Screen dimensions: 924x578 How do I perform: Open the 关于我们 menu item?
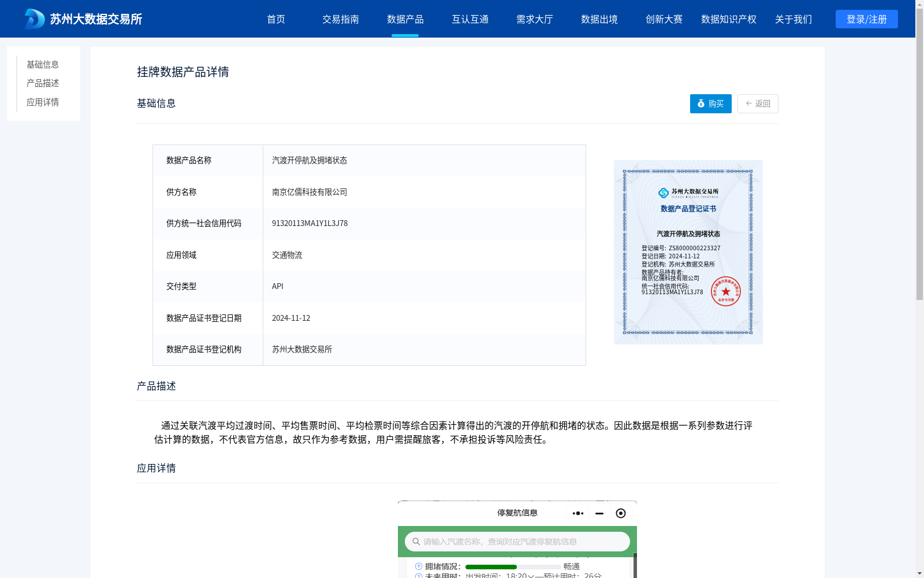pyautogui.click(x=793, y=19)
